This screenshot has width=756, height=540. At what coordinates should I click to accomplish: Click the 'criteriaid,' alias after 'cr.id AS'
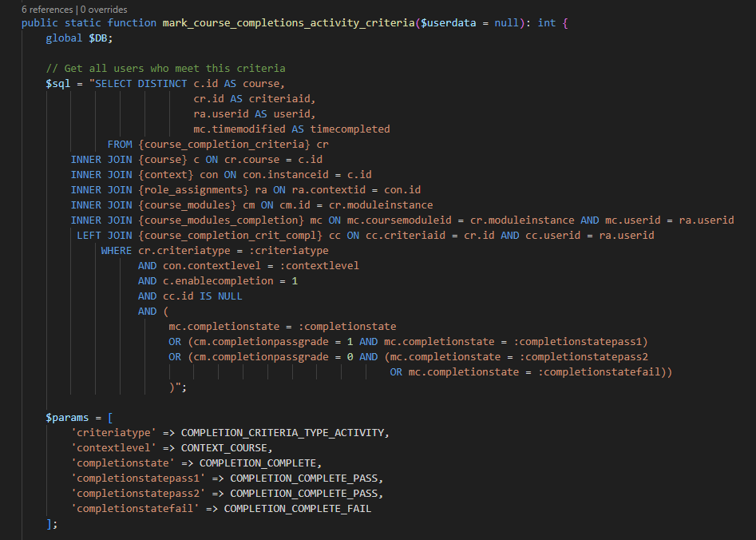pyautogui.click(x=282, y=99)
